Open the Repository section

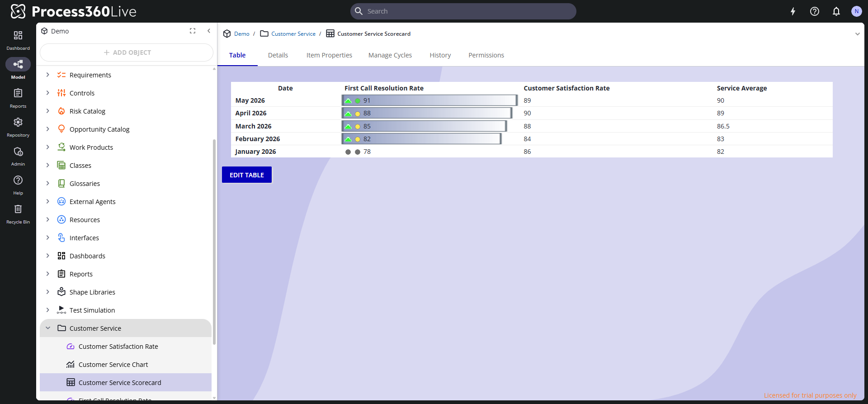18,127
